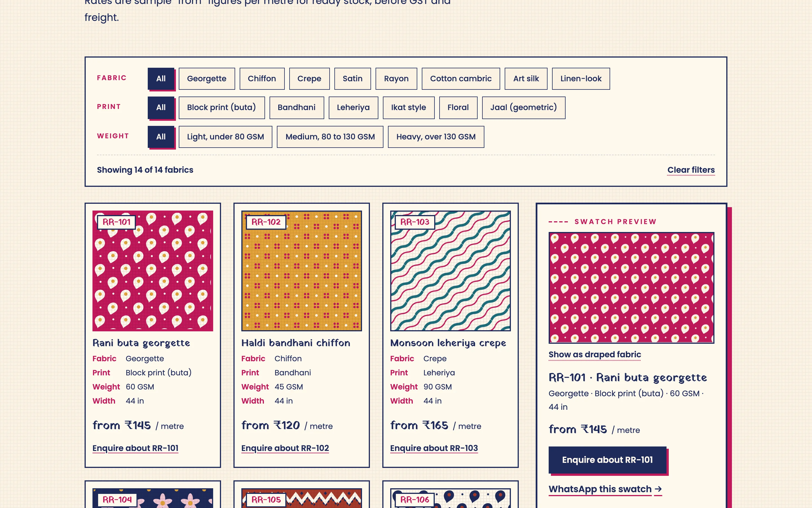Click the Enquire about RR-102 link

[285, 448]
